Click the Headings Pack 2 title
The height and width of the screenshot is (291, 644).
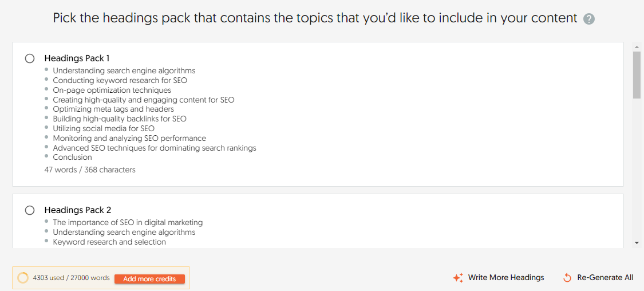point(77,210)
